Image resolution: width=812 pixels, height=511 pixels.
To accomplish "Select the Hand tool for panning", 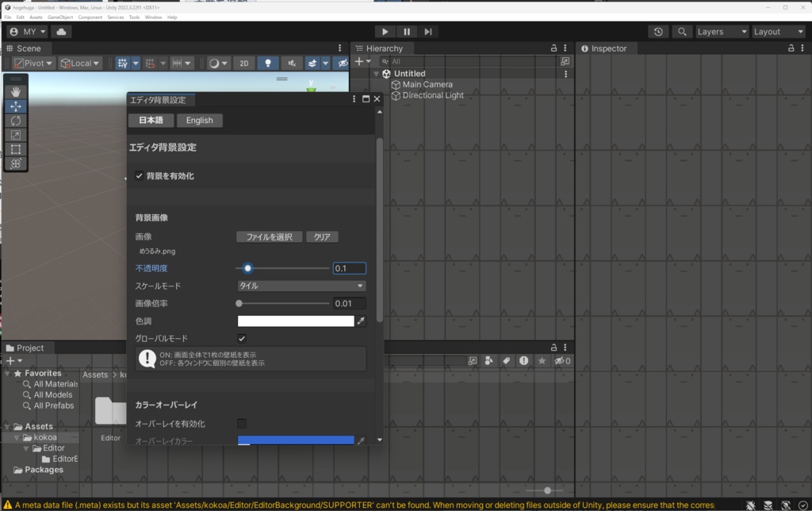I will [13, 91].
